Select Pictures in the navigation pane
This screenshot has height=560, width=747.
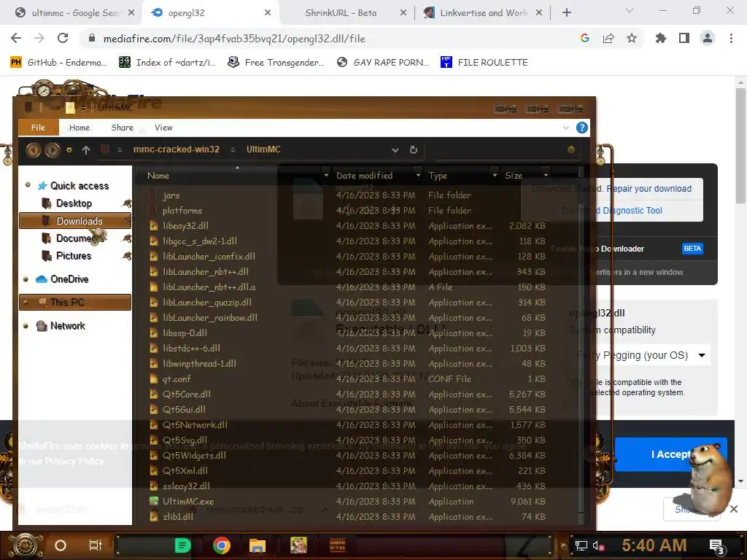pyautogui.click(x=74, y=256)
